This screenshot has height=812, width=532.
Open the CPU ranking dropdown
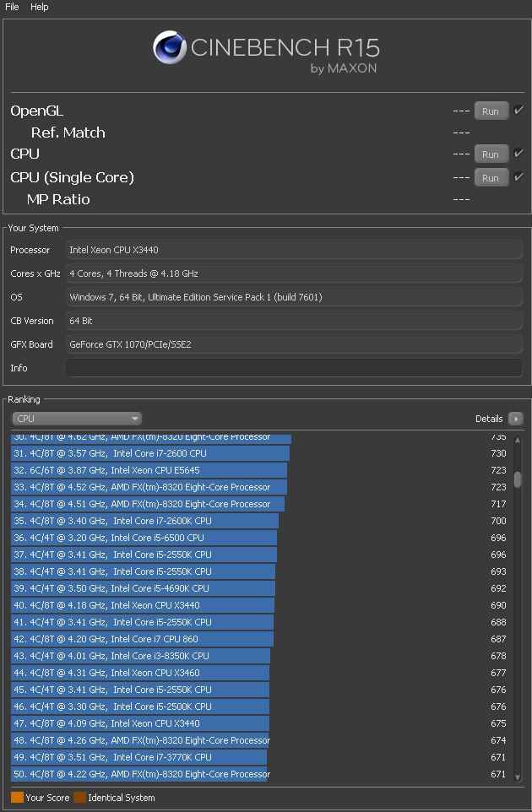77,419
